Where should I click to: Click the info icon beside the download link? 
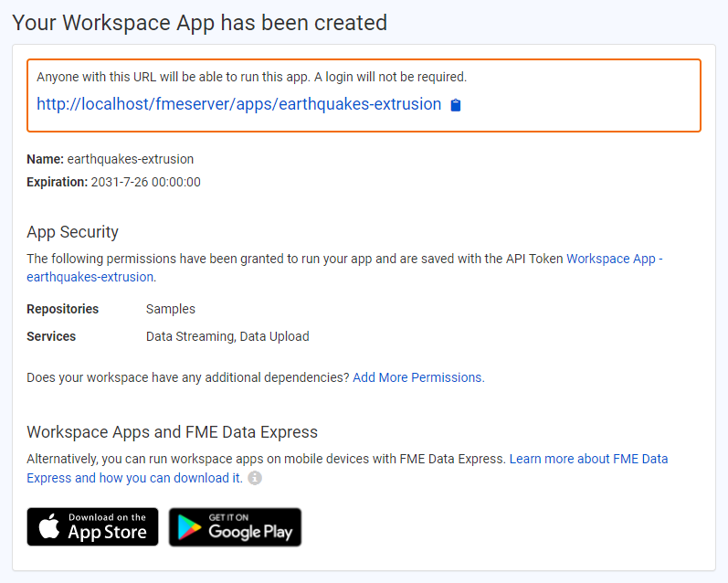click(255, 478)
